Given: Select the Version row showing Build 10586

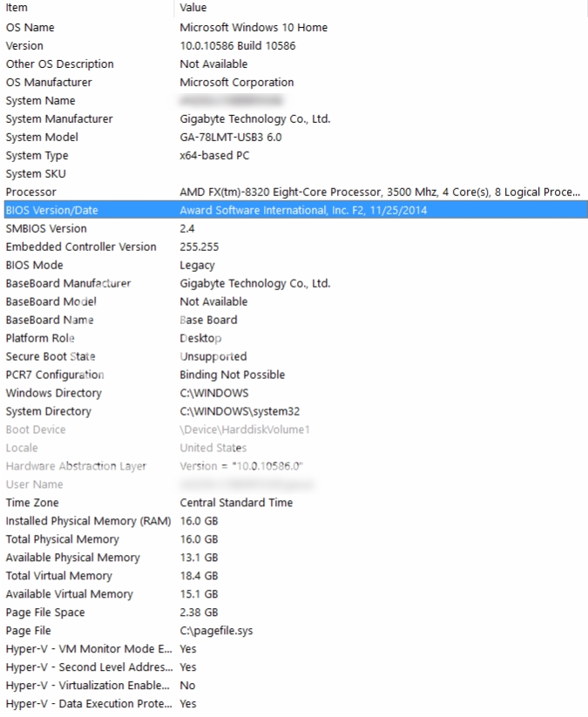Looking at the screenshot, I should click(24, 45).
